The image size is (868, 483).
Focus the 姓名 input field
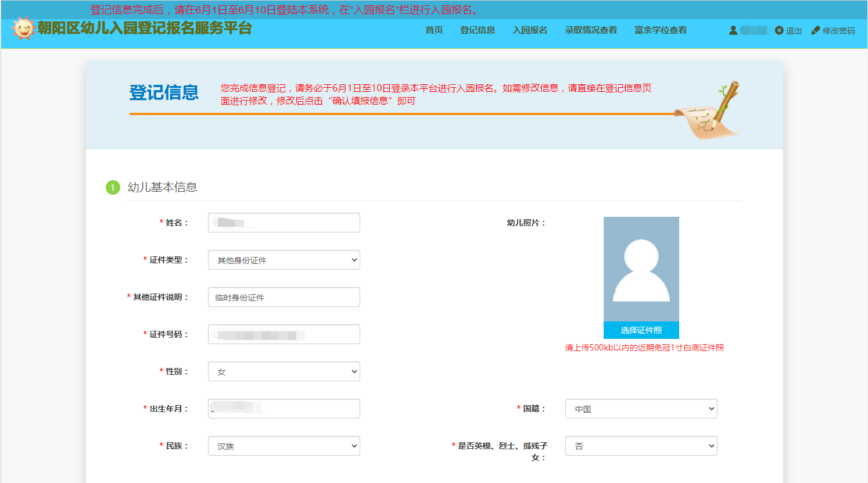coord(284,223)
